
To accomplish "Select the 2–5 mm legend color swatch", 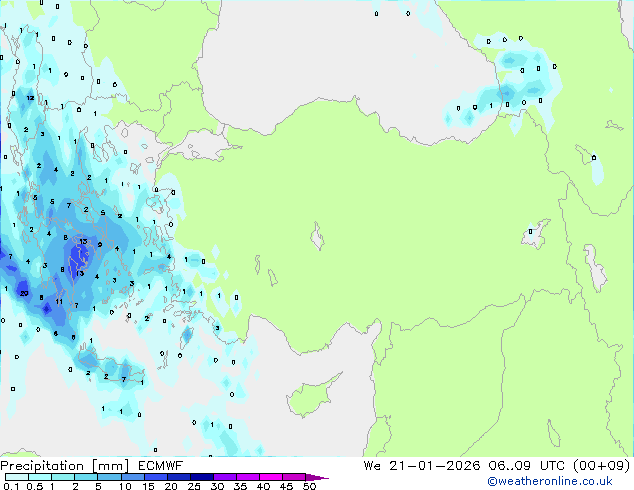I will pos(86,477).
